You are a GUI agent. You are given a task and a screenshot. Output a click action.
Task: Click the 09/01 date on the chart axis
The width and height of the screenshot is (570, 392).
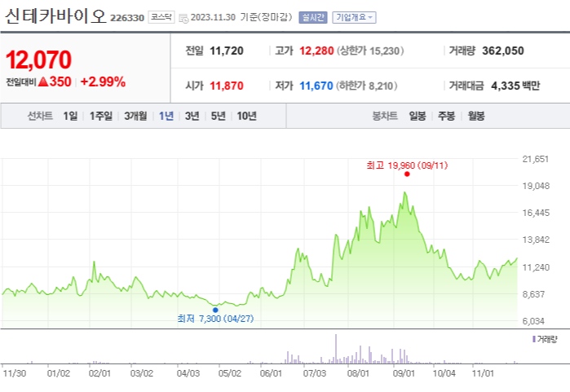coord(404,373)
